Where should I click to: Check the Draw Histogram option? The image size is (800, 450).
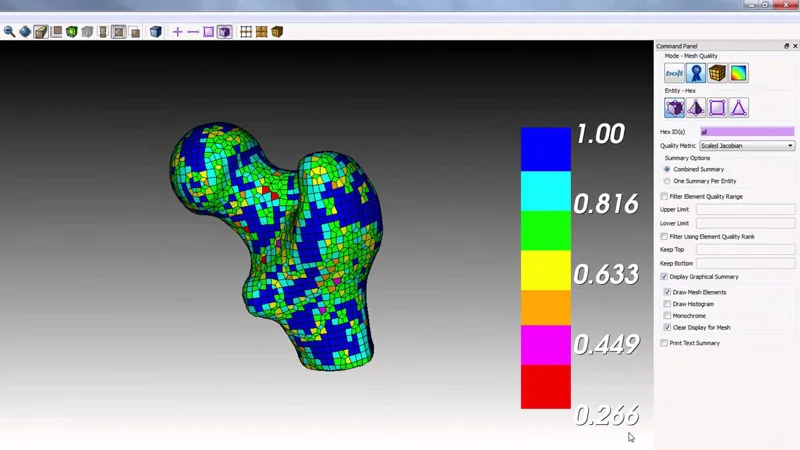coord(667,304)
